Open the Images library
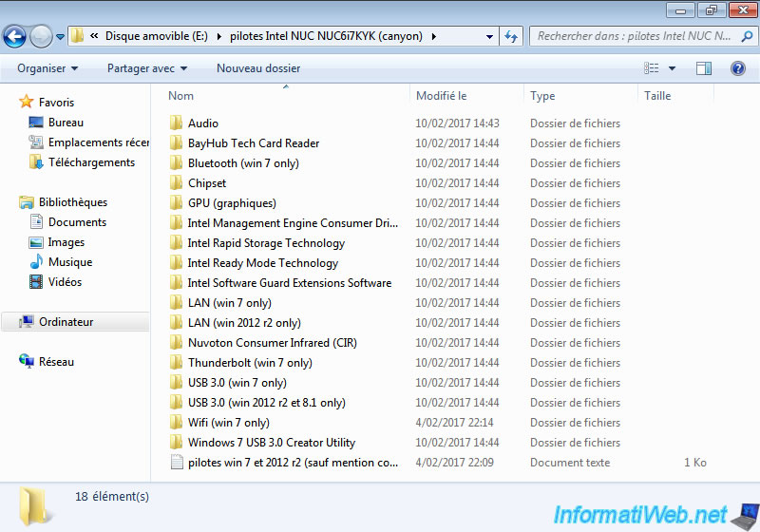760x532 pixels. click(57, 242)
